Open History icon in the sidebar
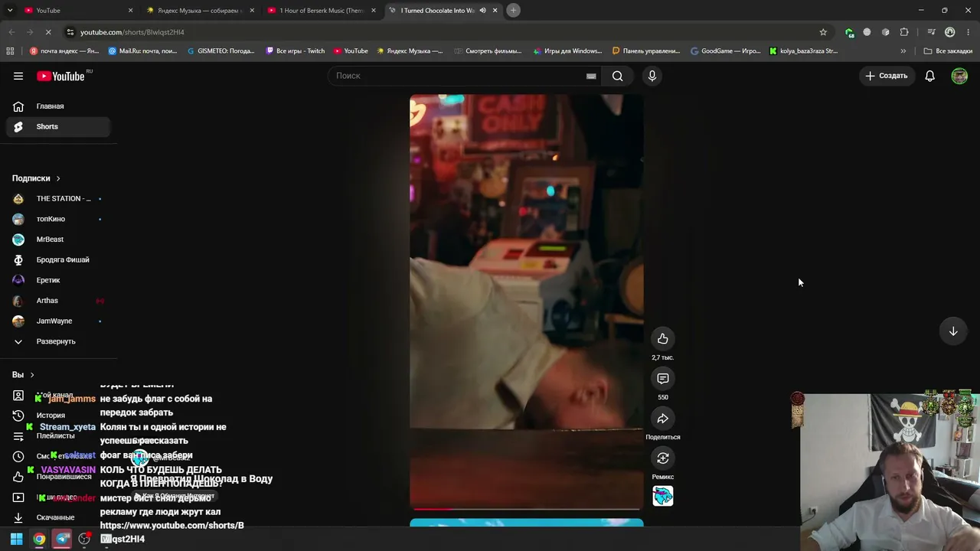 pyautogui.click(x=18, y=416)
